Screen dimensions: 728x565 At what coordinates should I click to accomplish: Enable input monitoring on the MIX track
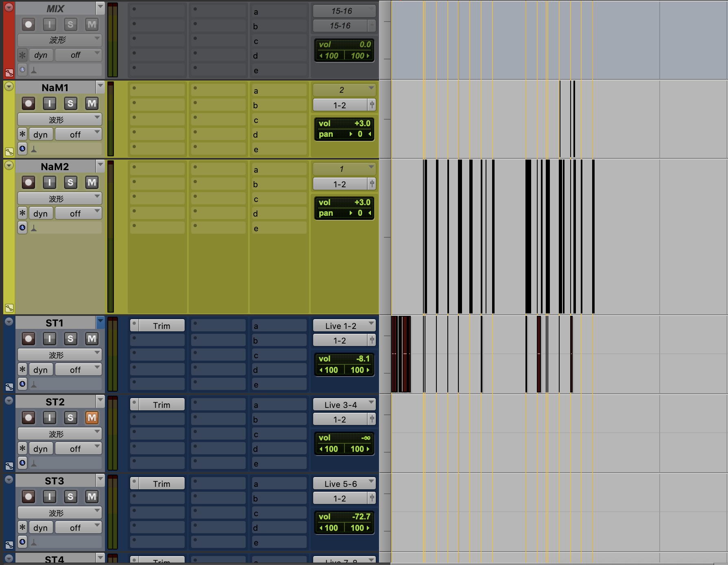pos(49,24)
